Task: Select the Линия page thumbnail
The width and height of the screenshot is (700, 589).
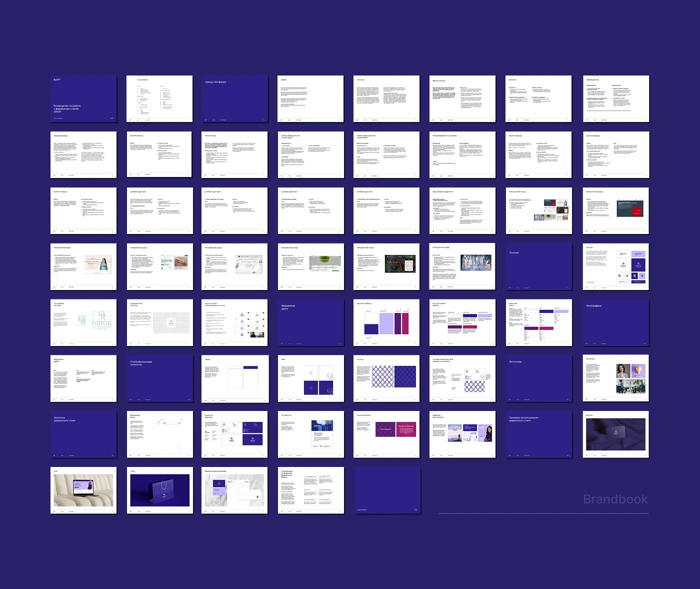Action: [235, 378]
